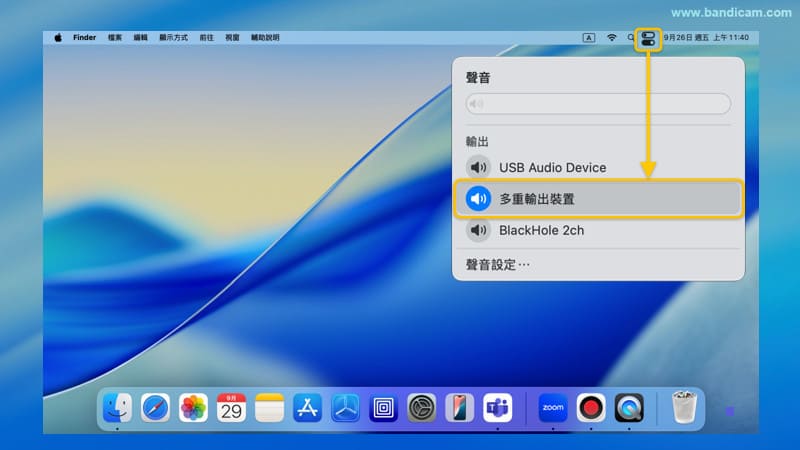Open Bandicam red record icon in Dock
This screenshot has width=800, height=450.
(591, 408)
